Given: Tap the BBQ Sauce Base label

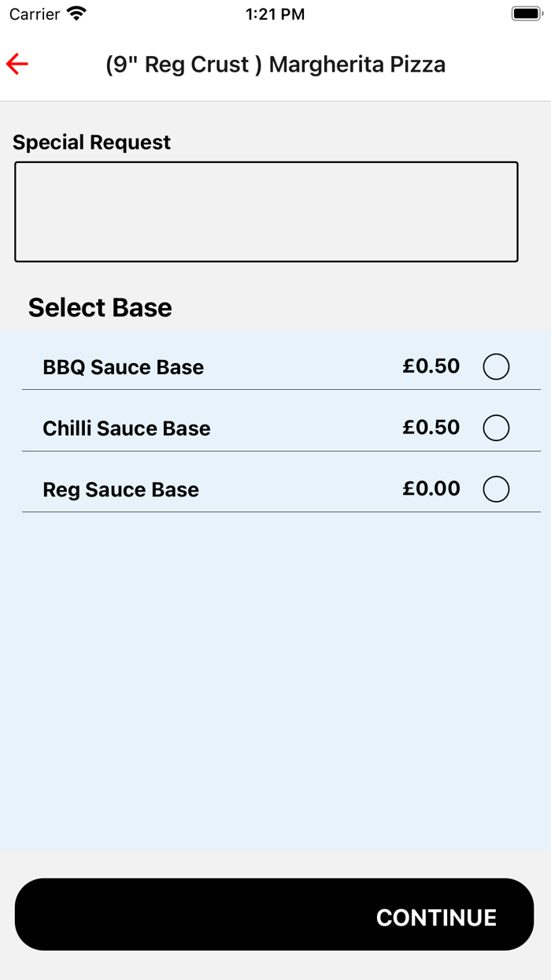Looking at the screenshot, I should point(123,367).
